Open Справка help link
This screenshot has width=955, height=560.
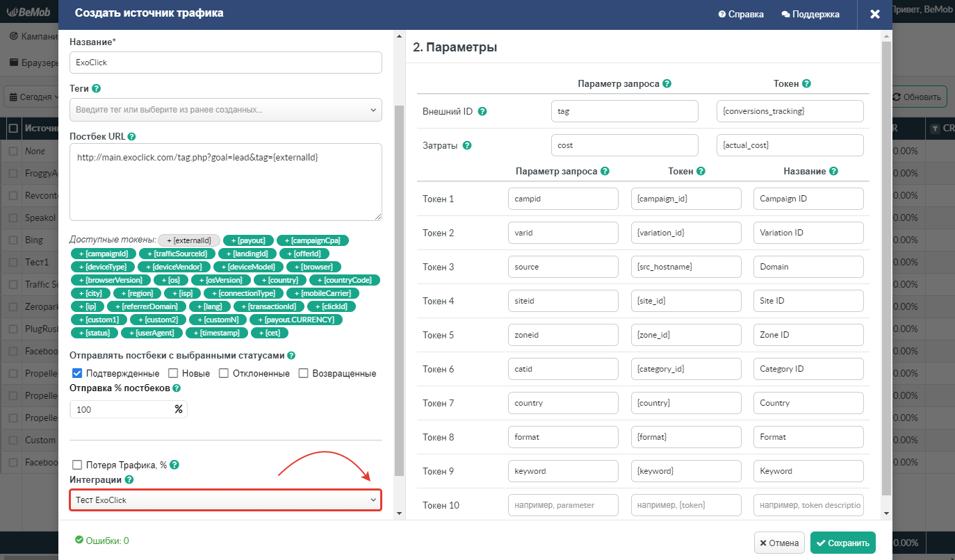(741, 14)
